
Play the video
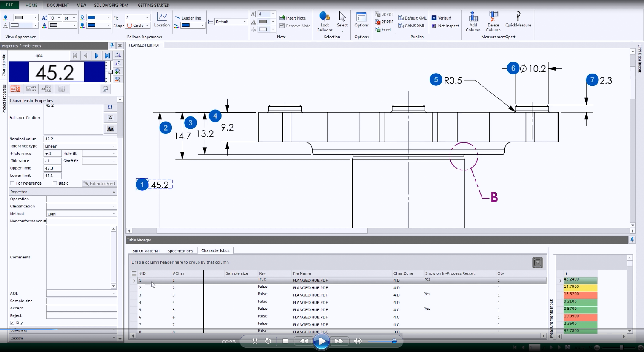(322, 341)
